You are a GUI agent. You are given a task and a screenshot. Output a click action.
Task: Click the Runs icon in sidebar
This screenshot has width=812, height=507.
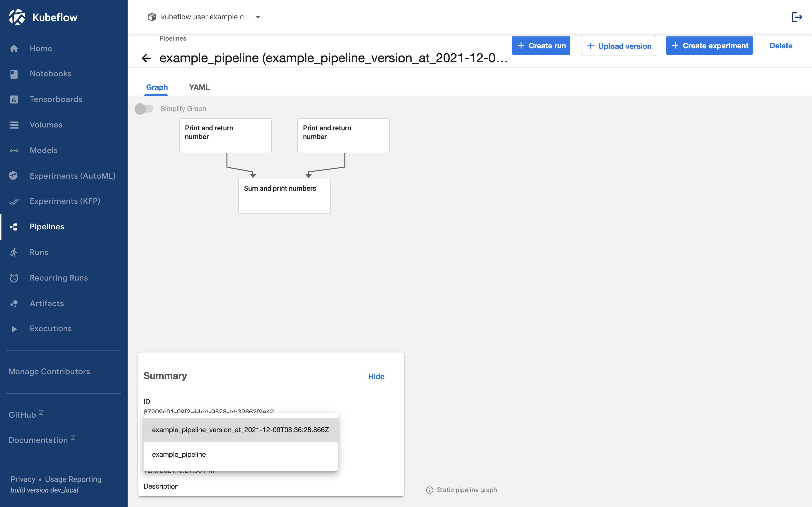point(14,252)
